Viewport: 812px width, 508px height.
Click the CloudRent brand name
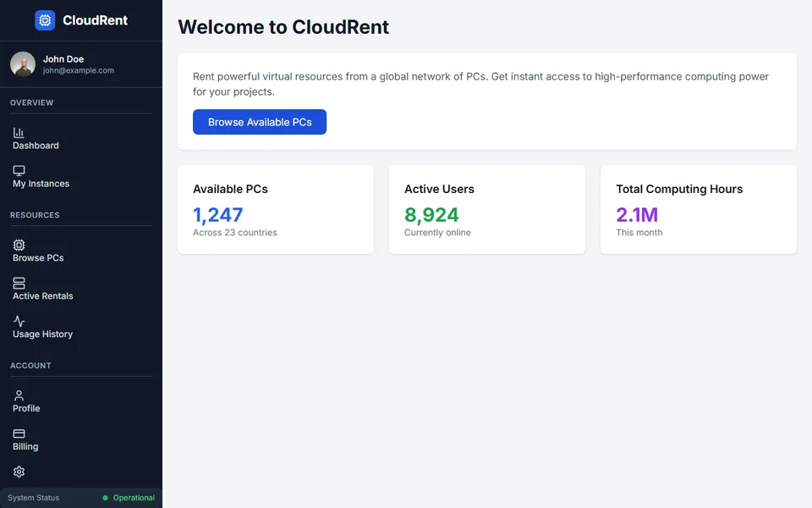pos(96,20)
